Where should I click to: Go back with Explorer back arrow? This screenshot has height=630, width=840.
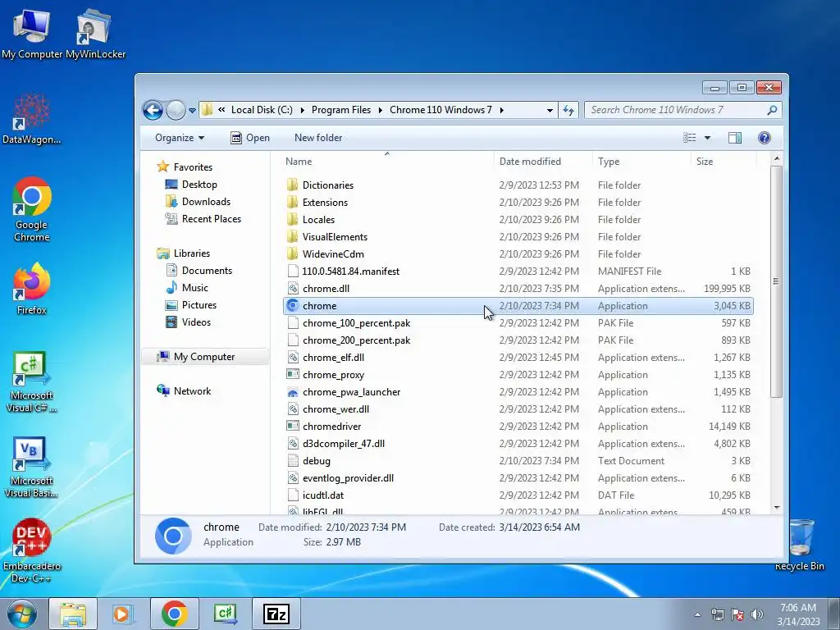pos(153,111)
